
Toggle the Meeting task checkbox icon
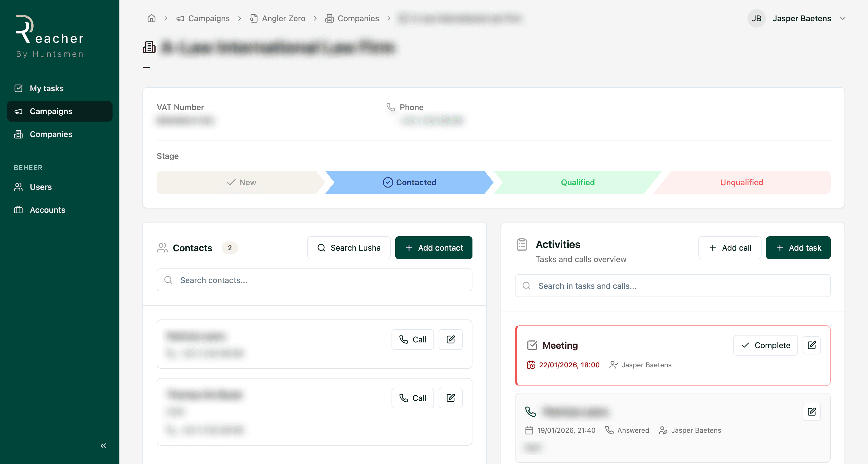[x=532, y=345]
